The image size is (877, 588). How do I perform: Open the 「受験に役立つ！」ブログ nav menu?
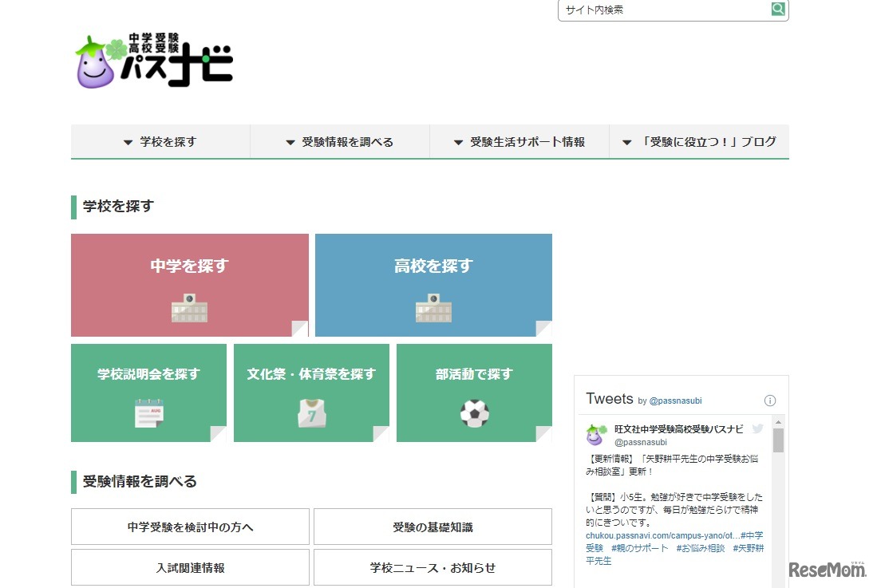pos(699,142)
